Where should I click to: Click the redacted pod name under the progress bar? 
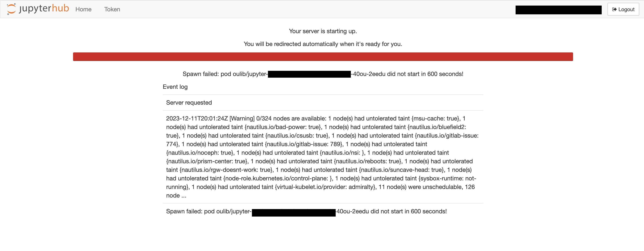click(x=309, y=74)
